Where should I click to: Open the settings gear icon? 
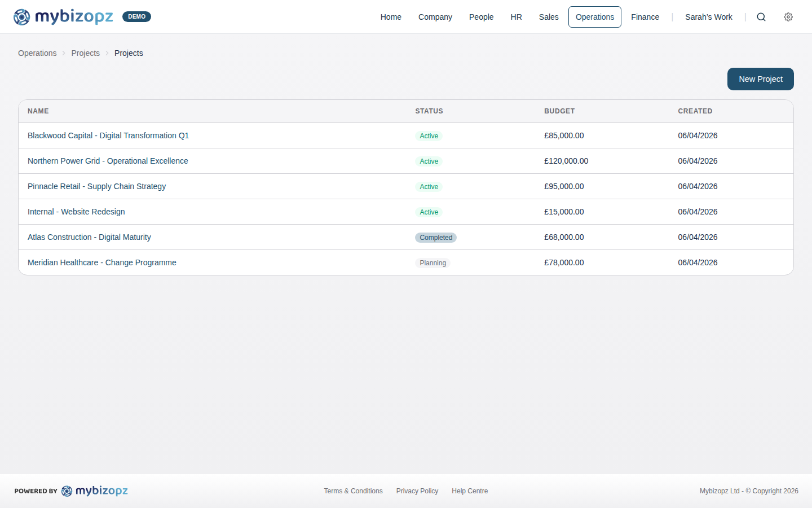tap(788, 17)
